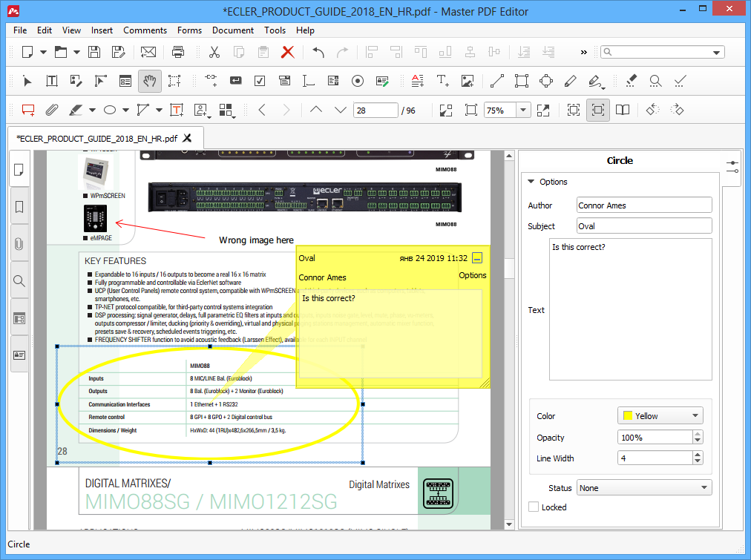Click the Line Width field
Image resolution: width=751 pixels, height=560 pixels.
655,458
